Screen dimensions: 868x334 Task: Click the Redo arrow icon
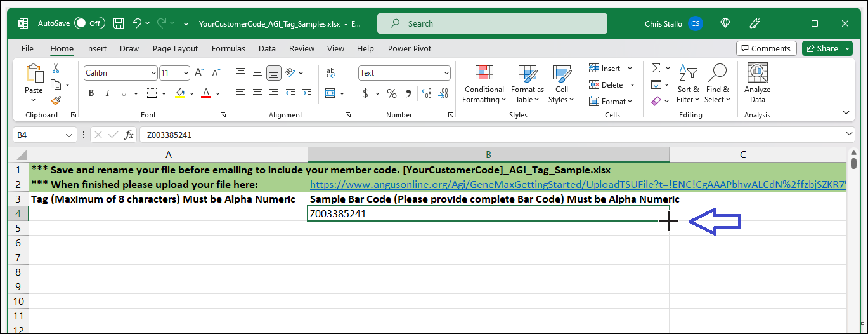[x=162, y=23]
